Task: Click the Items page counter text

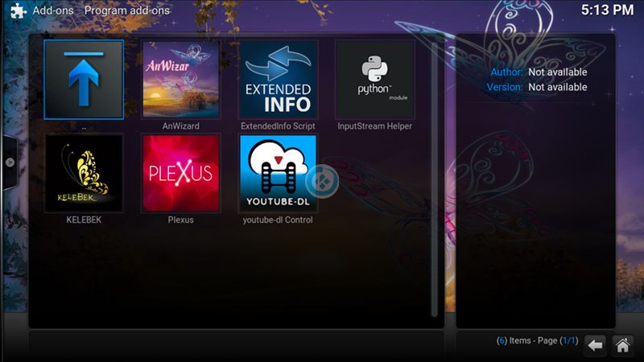Action: pos(537,341)
